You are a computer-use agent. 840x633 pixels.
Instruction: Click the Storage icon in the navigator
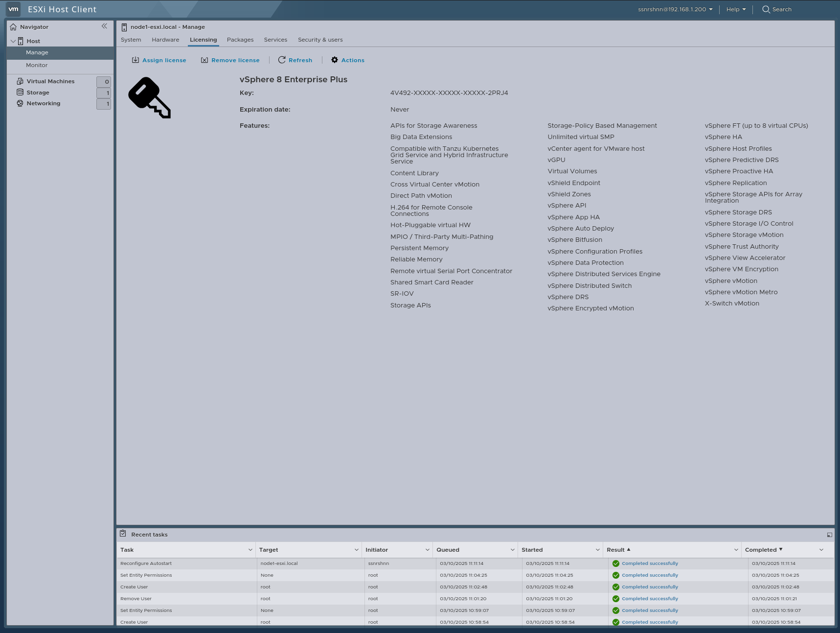(x=20, y=92)
